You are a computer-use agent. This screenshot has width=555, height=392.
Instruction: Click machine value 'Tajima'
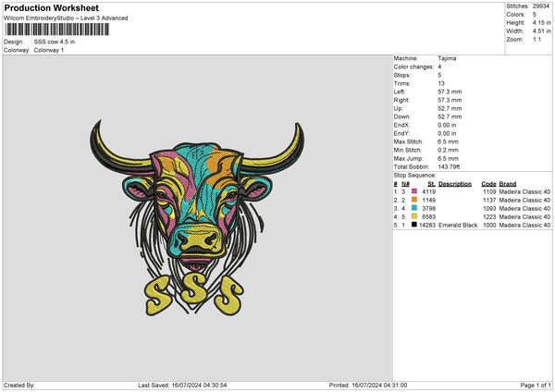pos(447,58)
